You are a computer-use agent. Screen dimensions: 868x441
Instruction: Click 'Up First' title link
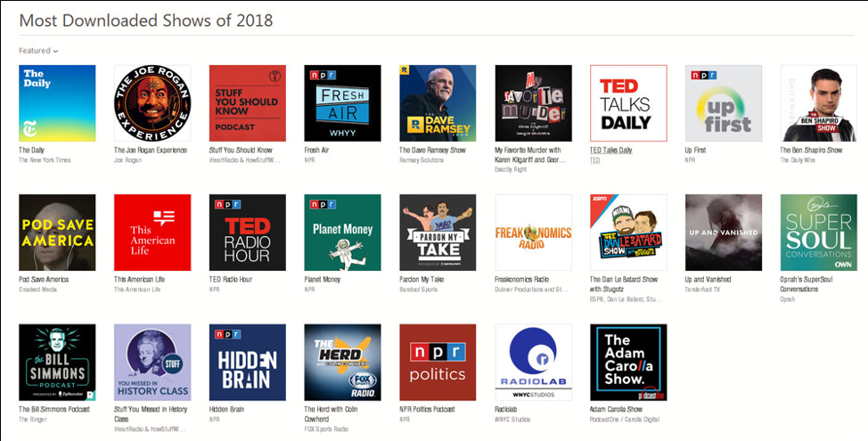click(696, 150)
